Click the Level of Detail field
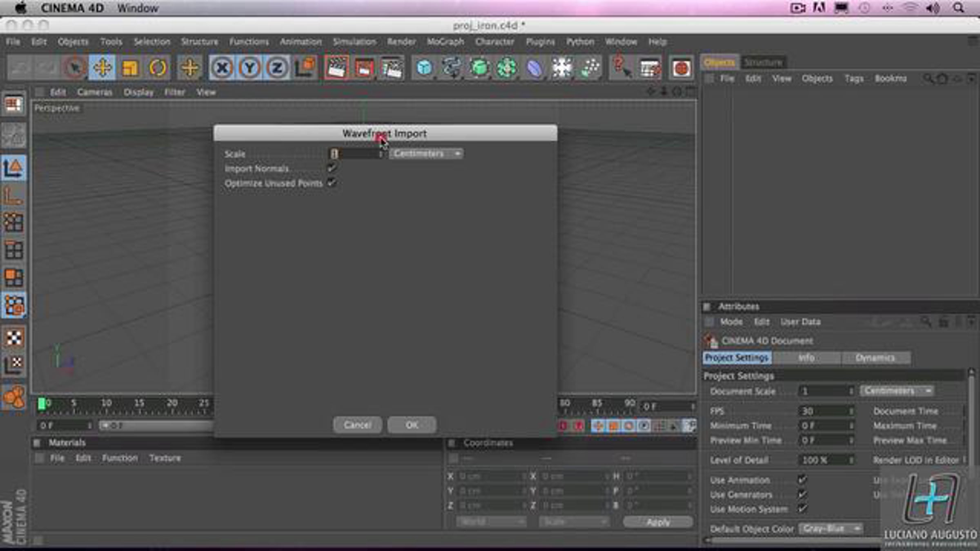This screenshot has height=551, width=980. click(826, 460)
